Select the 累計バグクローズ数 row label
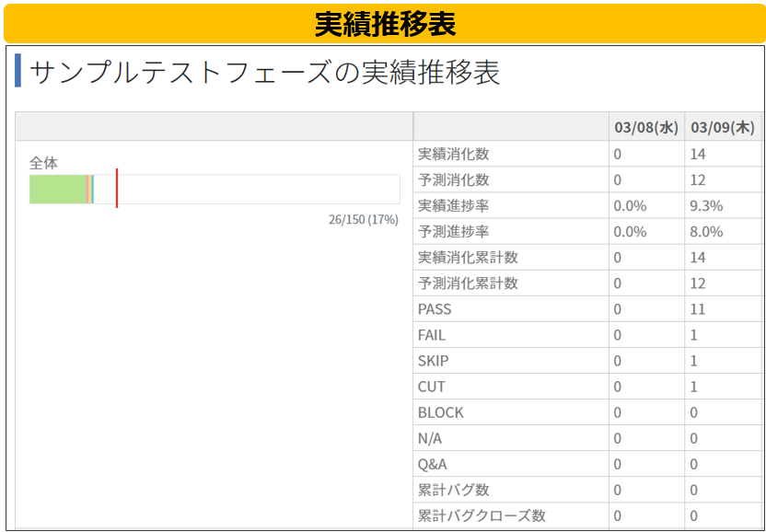This screenshot has width=766, height=532. point(482,515)
